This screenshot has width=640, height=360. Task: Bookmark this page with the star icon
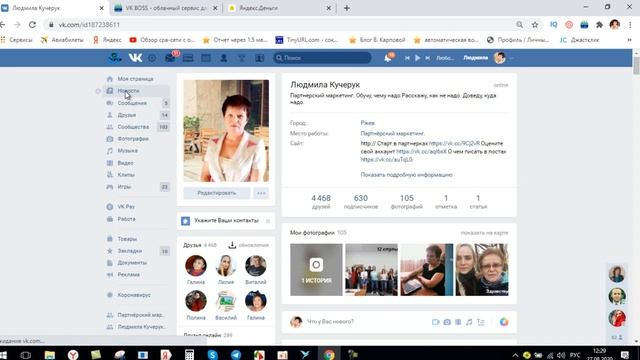click(535, 24)
